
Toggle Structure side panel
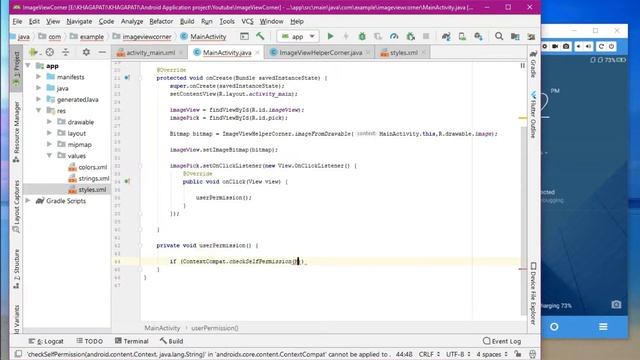pos(16,269)
